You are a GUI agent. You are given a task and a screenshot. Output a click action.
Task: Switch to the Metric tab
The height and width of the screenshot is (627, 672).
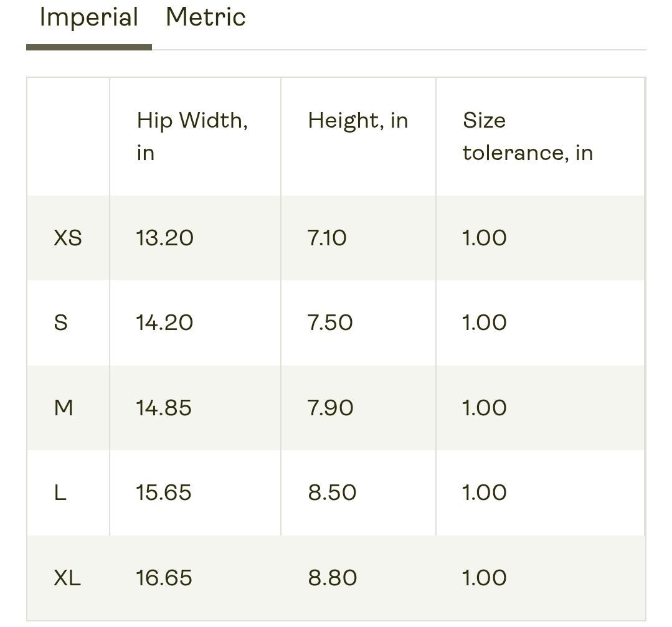point(206,17)
